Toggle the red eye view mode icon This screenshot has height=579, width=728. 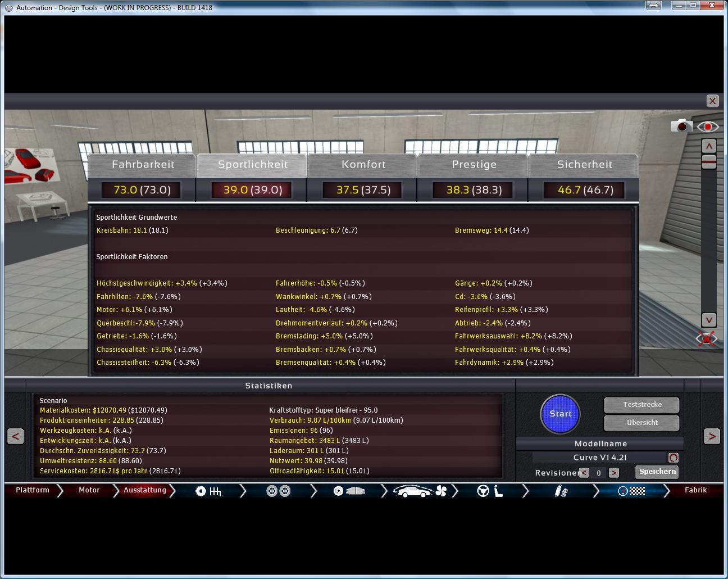(x=708, y=126)
